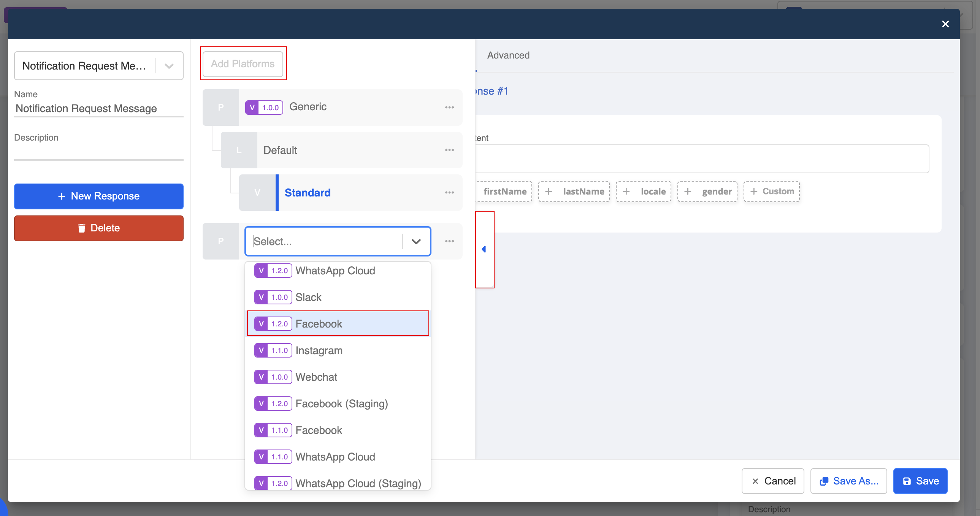This screenshot has width=980, height=516.
Task: Open the new platform row three-dot menu
Action: click(x=449, y=241)
